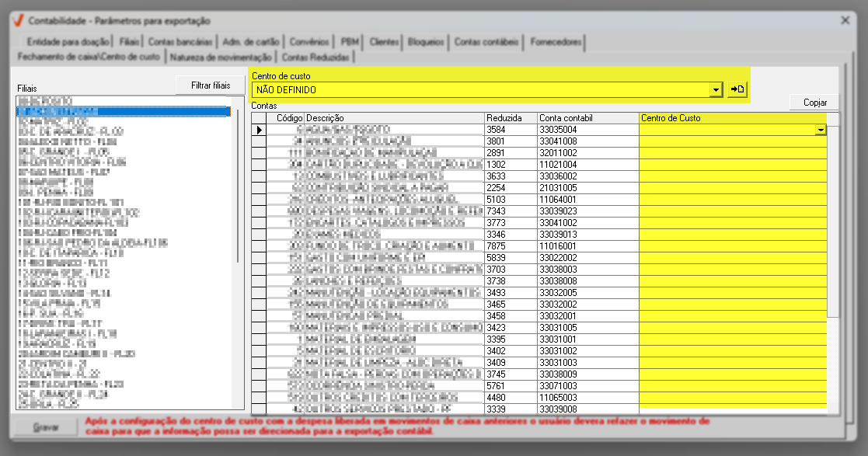
Task: Click the row selector arrow of first grid row
Action: tap(259, 130)
